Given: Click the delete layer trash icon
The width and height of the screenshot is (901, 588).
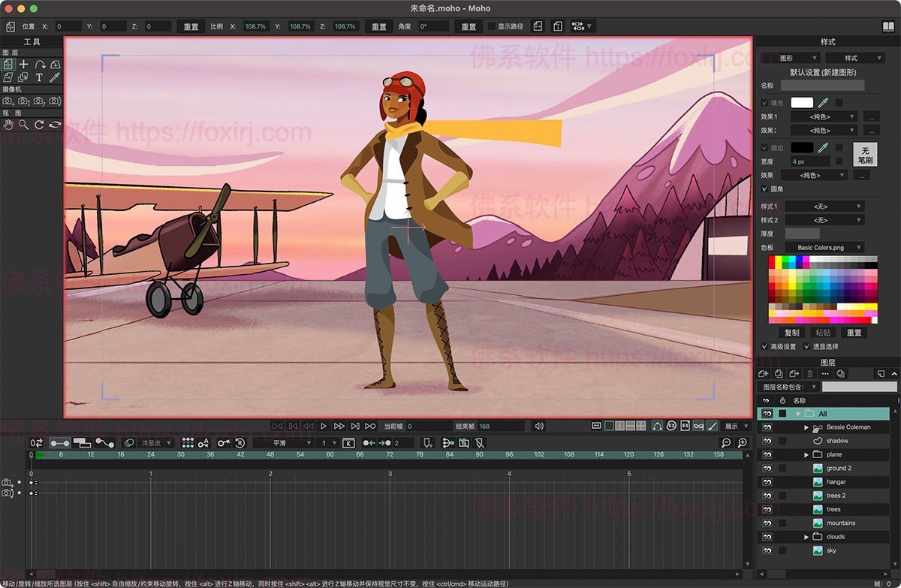Looking at the screenshot, I should click(809, 373).
